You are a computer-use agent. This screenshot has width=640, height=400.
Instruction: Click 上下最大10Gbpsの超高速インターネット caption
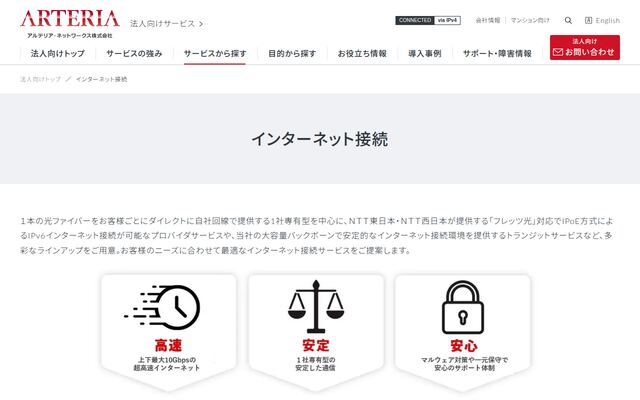tap(167, 364)
